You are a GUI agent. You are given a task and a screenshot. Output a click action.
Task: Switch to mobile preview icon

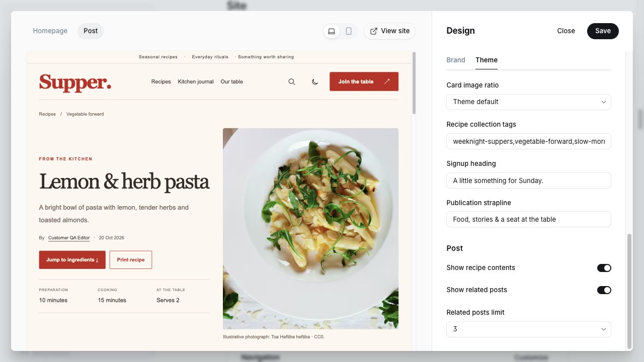pos(349,31)
